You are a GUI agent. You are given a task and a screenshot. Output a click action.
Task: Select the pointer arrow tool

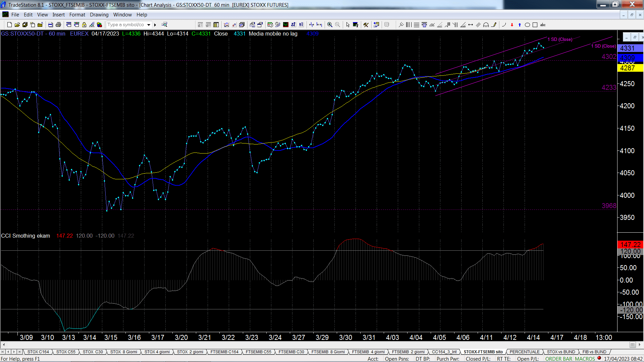point(348,25)
